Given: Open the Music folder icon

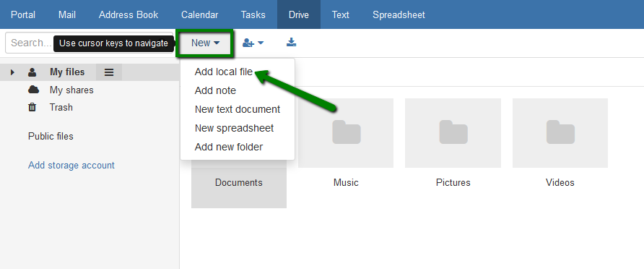Looking at the screenshot, I should [x=347, y=133].
